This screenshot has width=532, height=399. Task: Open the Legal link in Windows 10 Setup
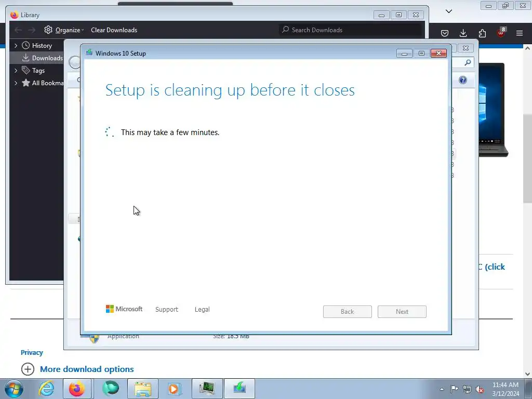point(202,310)
